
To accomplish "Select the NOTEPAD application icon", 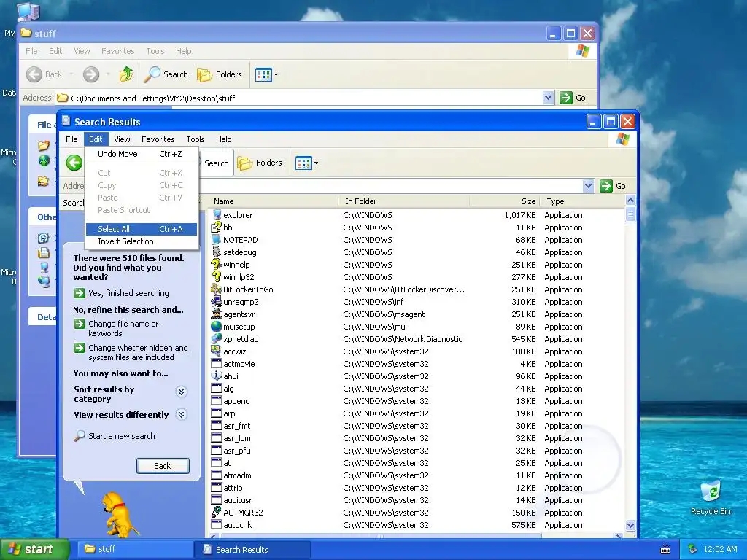I will point(217,239).
